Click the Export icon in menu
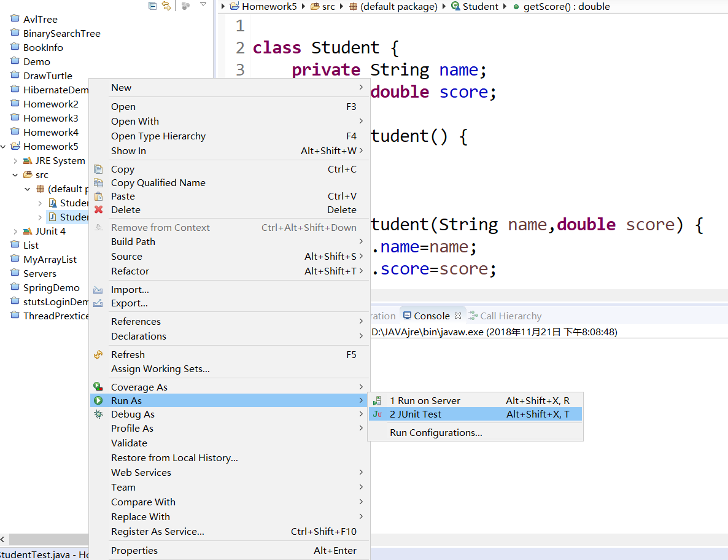 pyautogui.click(x=98, y=304)
